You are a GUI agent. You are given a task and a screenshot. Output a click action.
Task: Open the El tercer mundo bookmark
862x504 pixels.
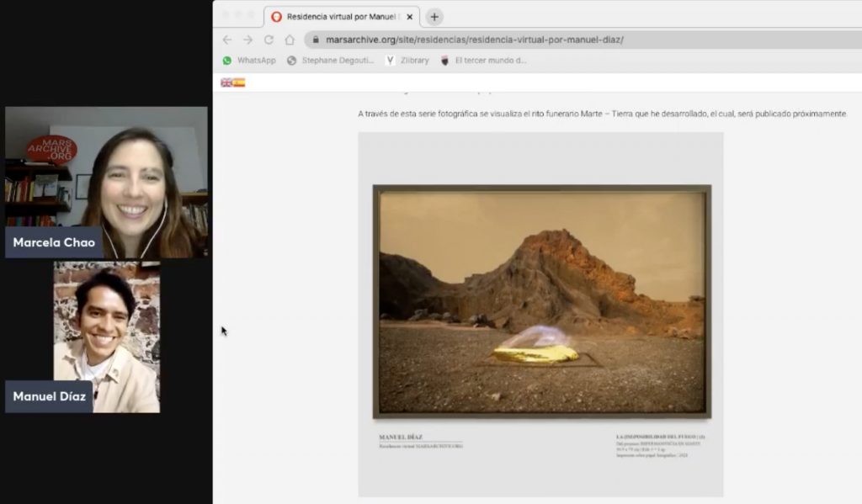click(483, 61)
